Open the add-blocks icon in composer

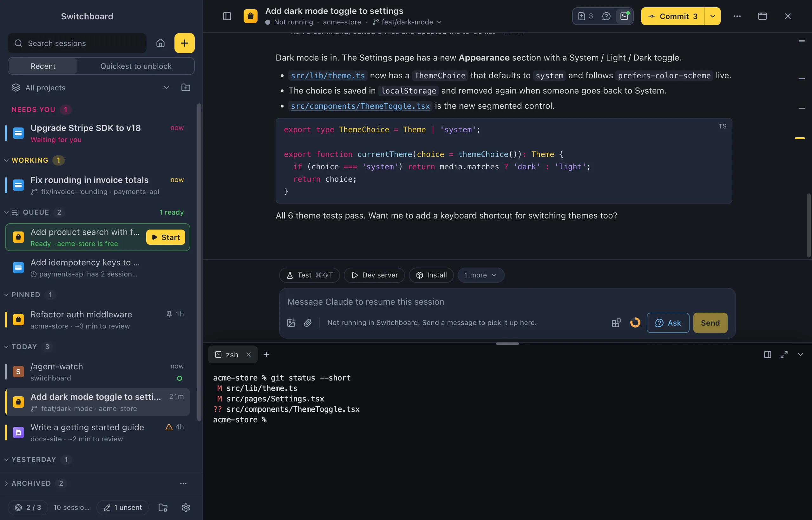(616, 323)
